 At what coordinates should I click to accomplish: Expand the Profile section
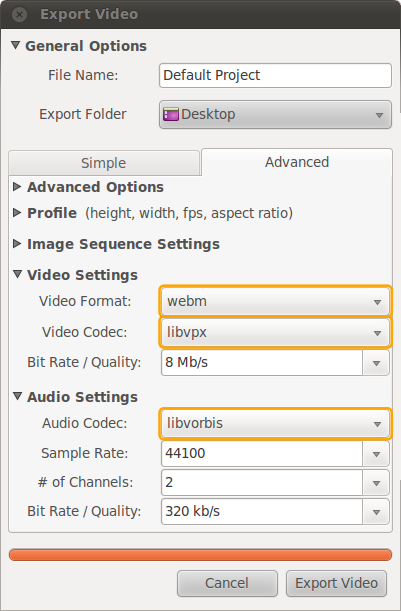(x=17, y=213)
